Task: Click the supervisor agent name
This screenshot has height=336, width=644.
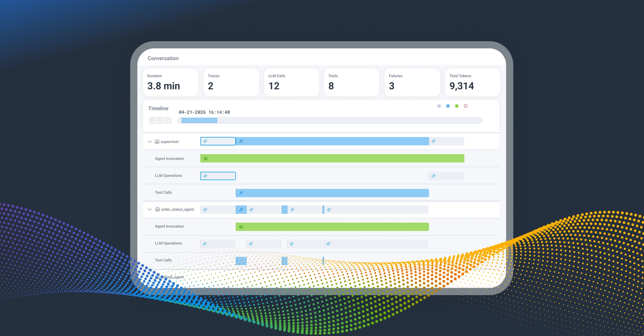Action: (170, 141)
